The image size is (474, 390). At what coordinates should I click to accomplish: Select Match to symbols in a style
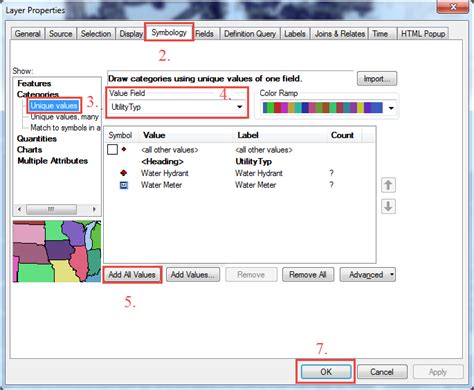coord(65,128)
